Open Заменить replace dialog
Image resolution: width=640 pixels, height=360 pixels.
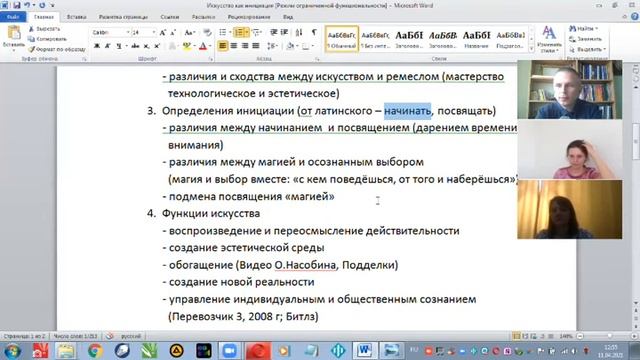tap(586, 39)
